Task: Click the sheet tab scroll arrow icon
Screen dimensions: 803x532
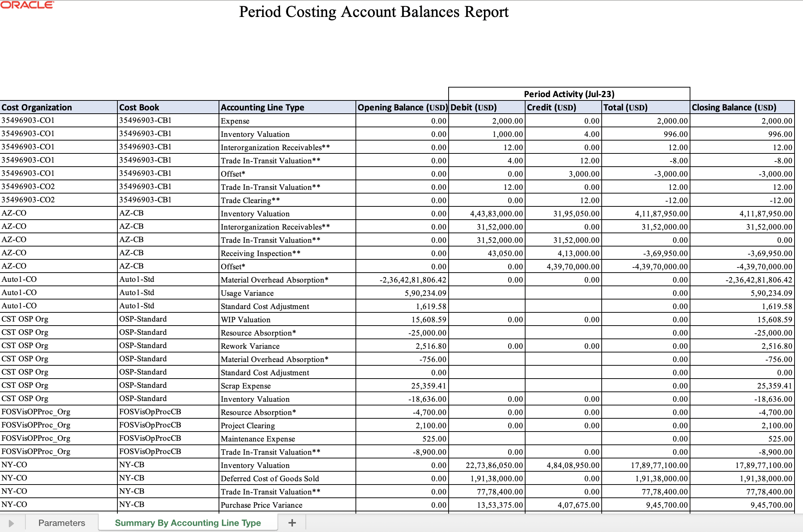Action: (11, 523)
